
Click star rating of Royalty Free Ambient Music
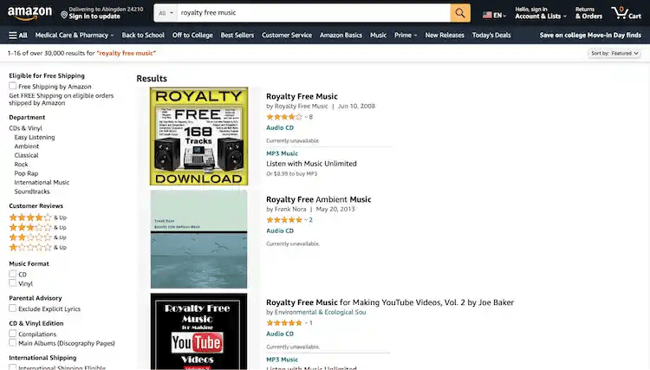tap(284, 220)
